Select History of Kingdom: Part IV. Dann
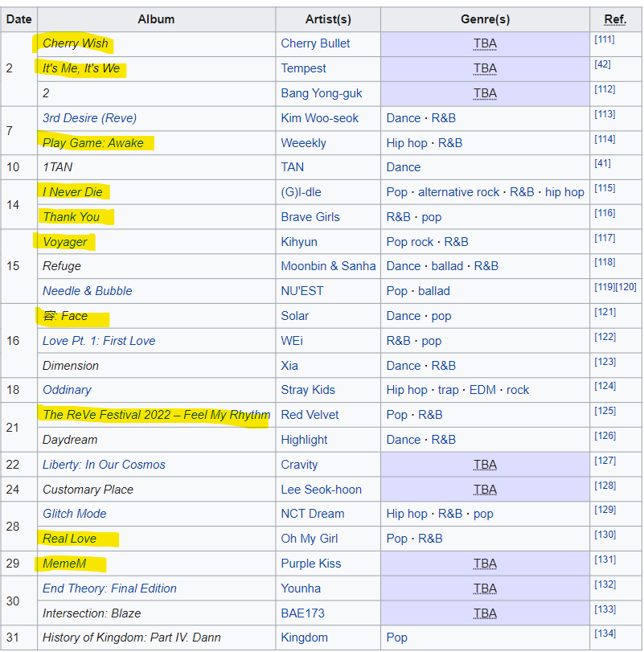 coord(131,638)
